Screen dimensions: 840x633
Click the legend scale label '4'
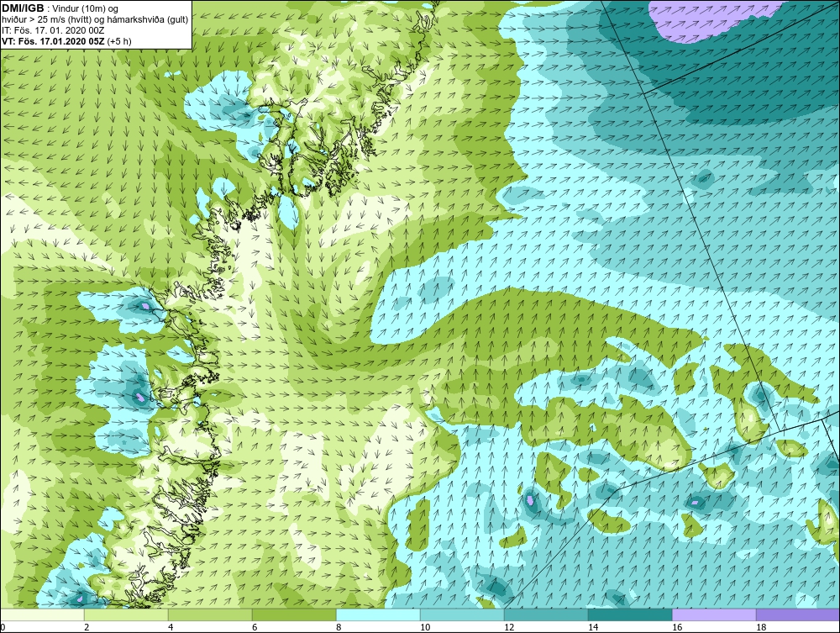171,627
